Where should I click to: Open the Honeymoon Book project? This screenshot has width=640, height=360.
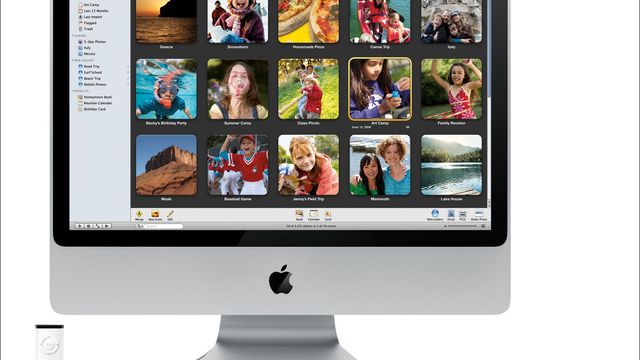(x=95, y=97)
